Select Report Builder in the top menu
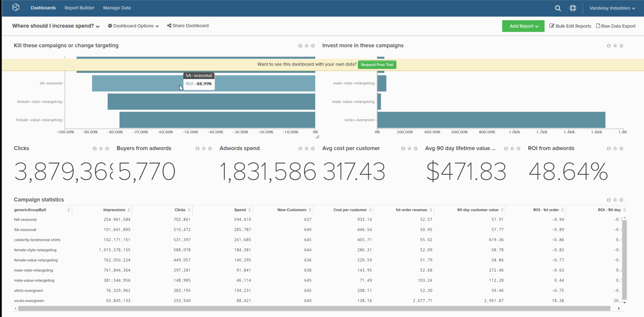The image size is (644, 317). (79, 8)
